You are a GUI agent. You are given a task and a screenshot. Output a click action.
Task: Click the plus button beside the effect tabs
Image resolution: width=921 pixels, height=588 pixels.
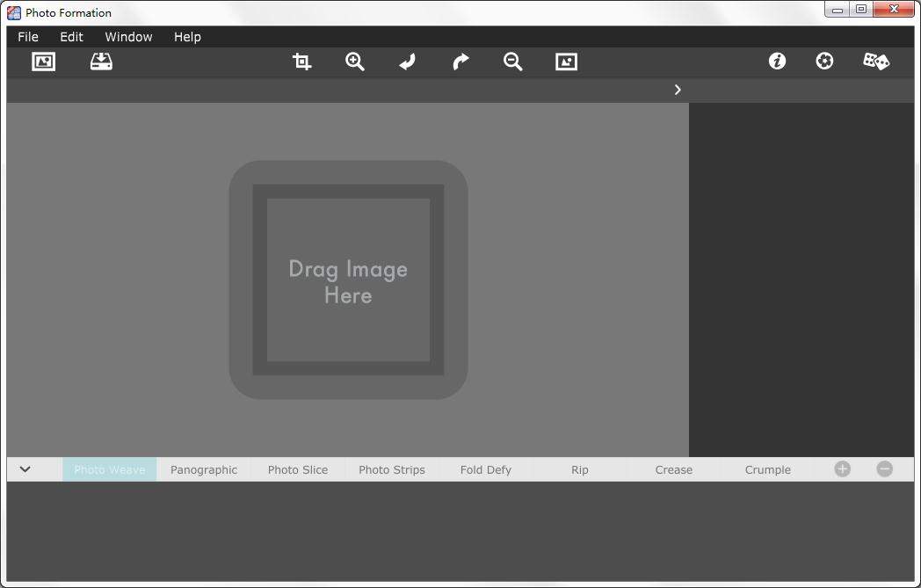(x=842, y=469)
